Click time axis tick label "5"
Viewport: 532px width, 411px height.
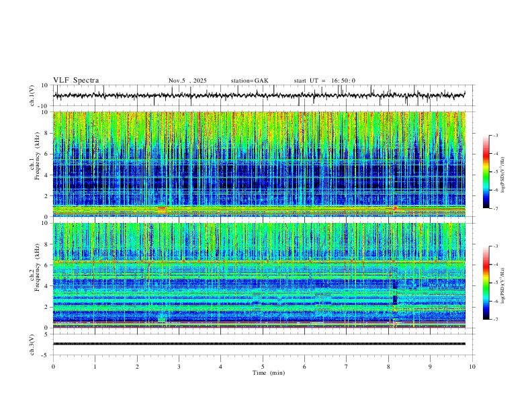tap(263, 367)
